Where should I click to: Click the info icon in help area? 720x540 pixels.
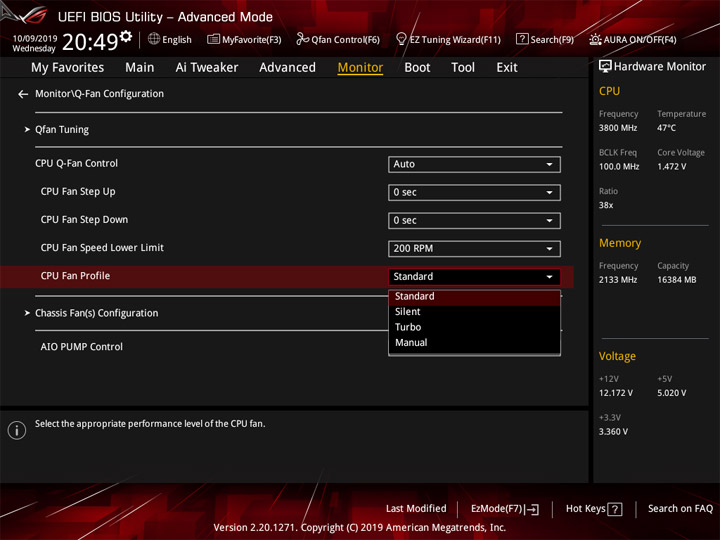(17, 430)
